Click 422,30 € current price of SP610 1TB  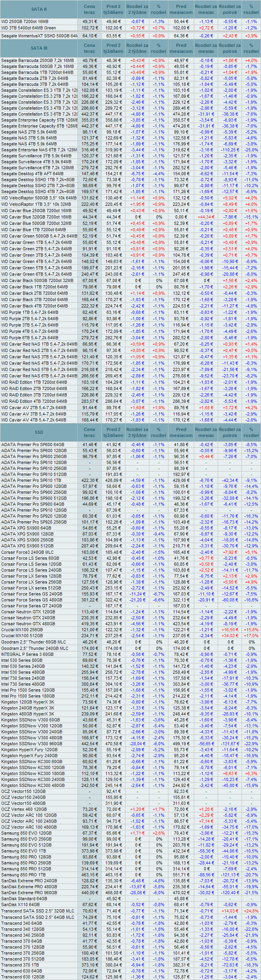[89, 480]
